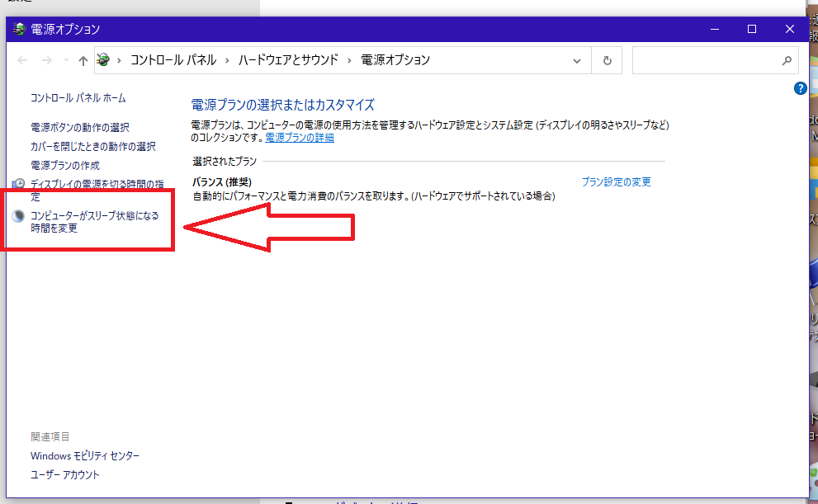Open Windows モビリティ センター link
The width and height of the screenshot is (818, 504).
[85, 456]
